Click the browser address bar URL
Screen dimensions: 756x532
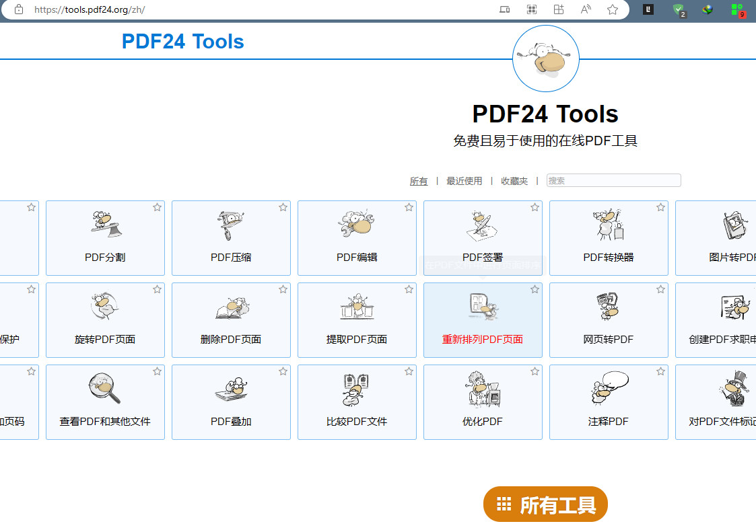pos(90,9)
